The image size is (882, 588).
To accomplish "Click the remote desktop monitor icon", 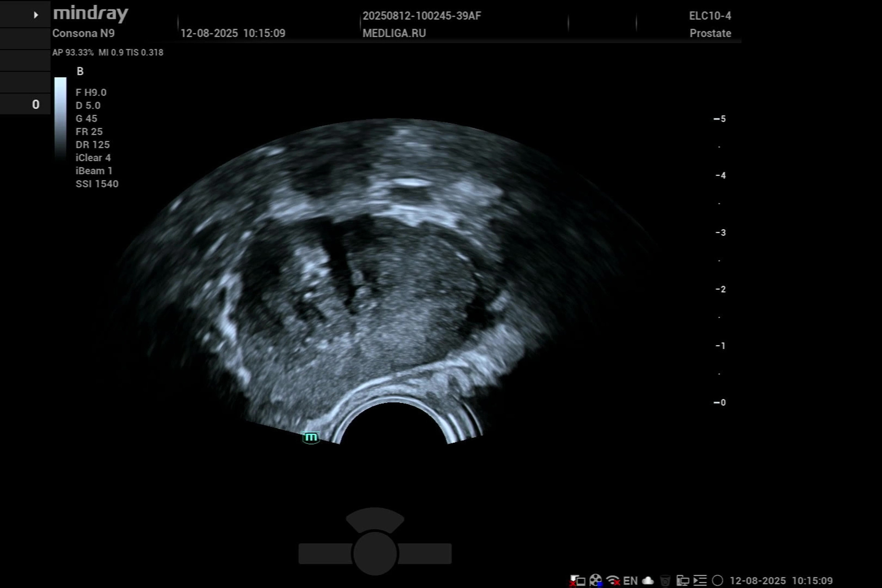I will 682,581.
